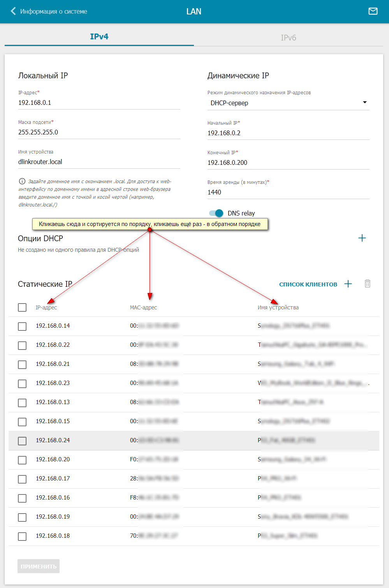This screenshot has width=389, height=588.
Task: Click the Время аренды field with 1440
Action: click(288, 192)
